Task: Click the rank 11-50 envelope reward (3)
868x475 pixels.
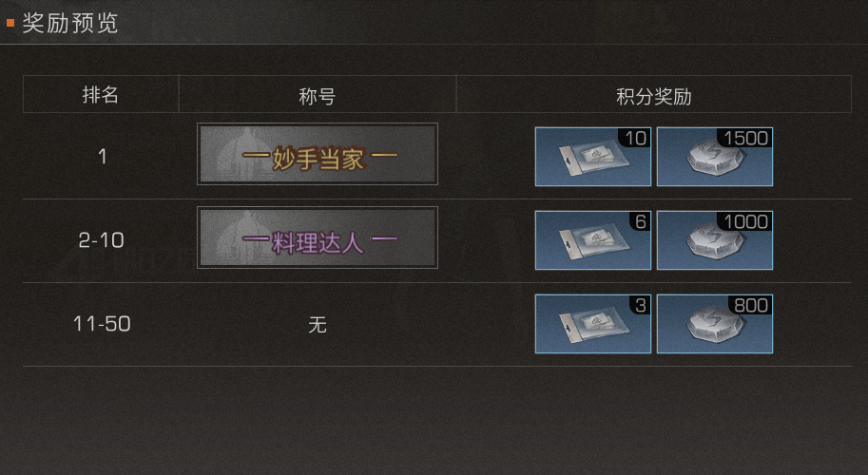Action: [x=593, y=324]
